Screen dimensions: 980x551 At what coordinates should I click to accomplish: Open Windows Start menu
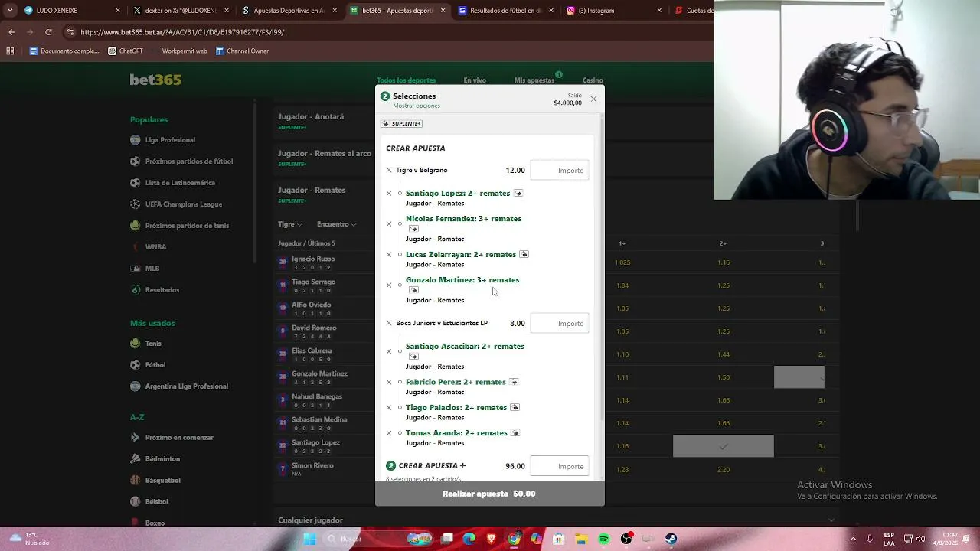[310, 539]
